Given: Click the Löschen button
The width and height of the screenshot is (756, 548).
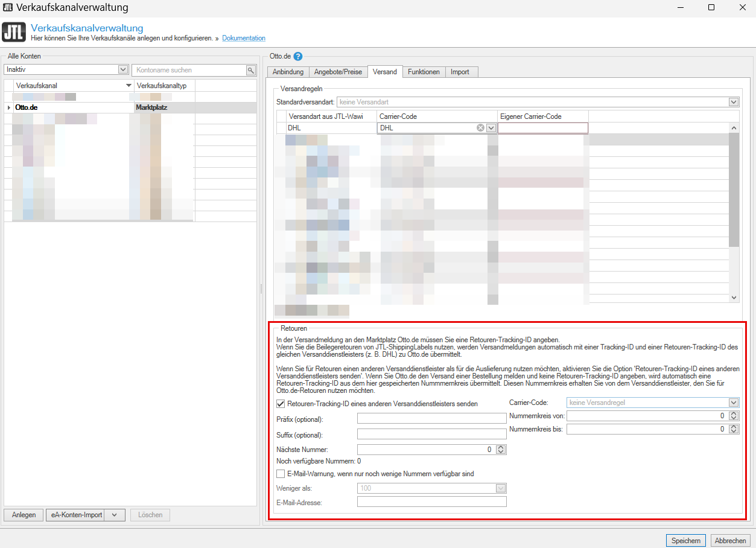Looking at the screenshot, I should coord(150,515).
